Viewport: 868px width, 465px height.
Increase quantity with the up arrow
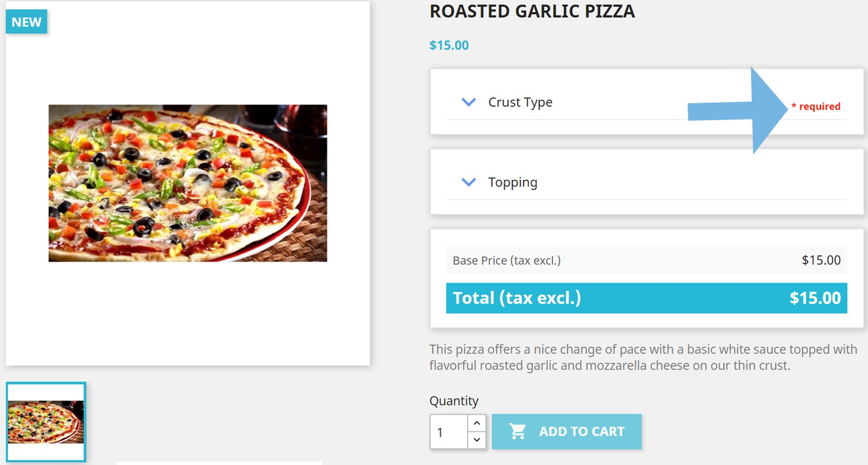pos(476,423)
